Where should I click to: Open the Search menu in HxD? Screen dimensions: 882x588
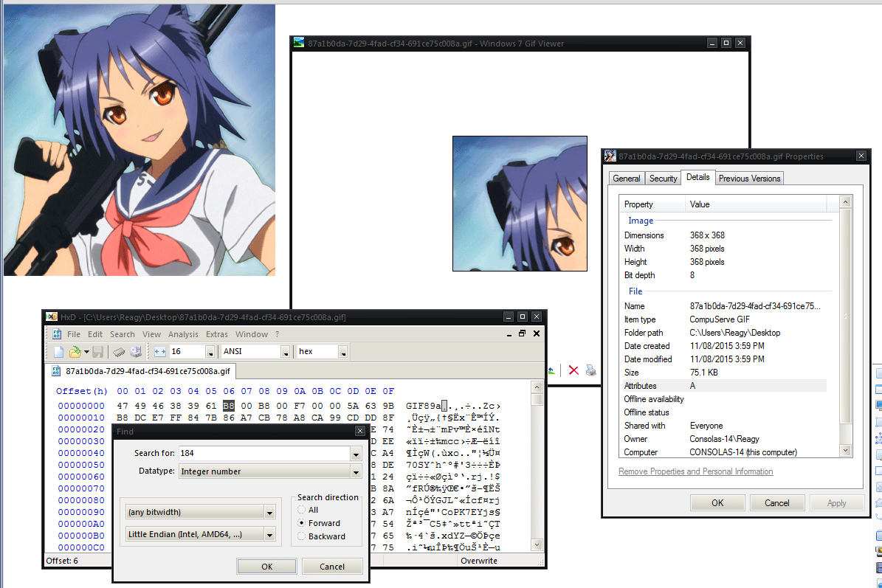click(x=122, y=334)
